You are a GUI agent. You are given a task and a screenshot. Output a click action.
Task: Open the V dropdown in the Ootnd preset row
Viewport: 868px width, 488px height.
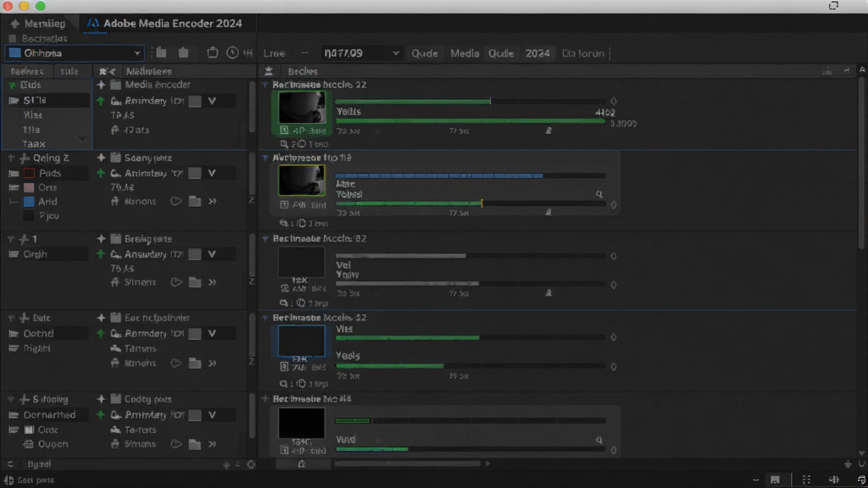212,334
